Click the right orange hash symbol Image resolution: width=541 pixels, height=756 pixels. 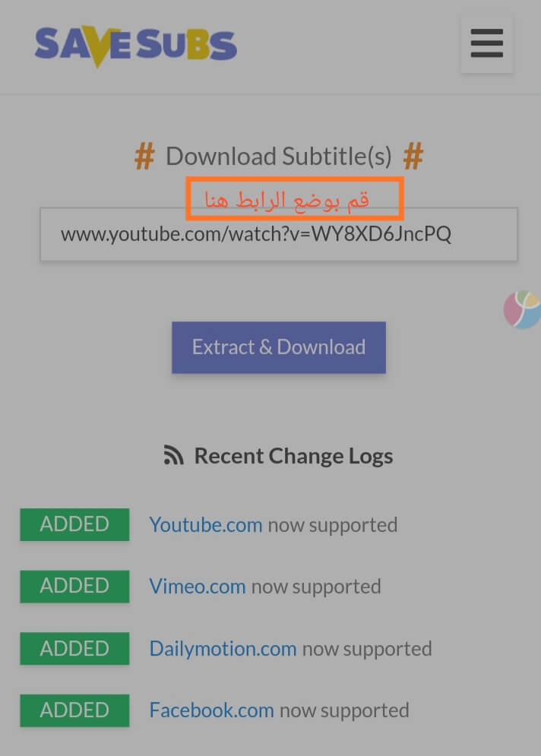(x=413, y=156)
